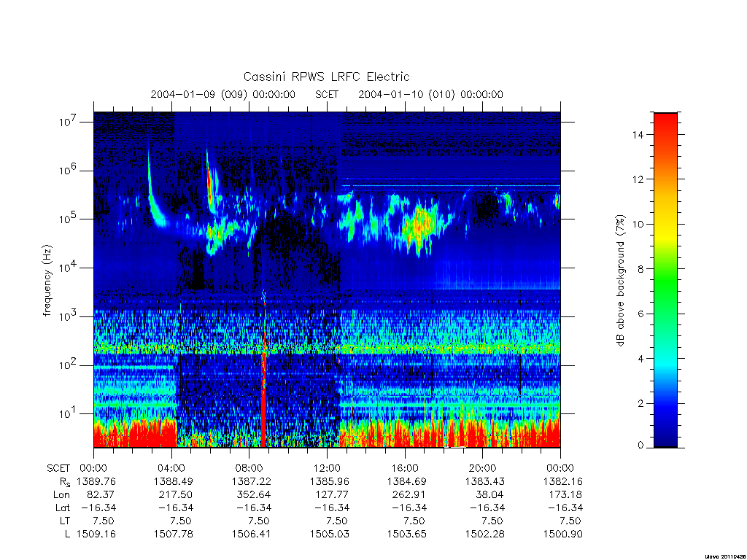
Task: Click the 10^3 frequency tick label
Action: pyautogui.click(x=69, y=316)
